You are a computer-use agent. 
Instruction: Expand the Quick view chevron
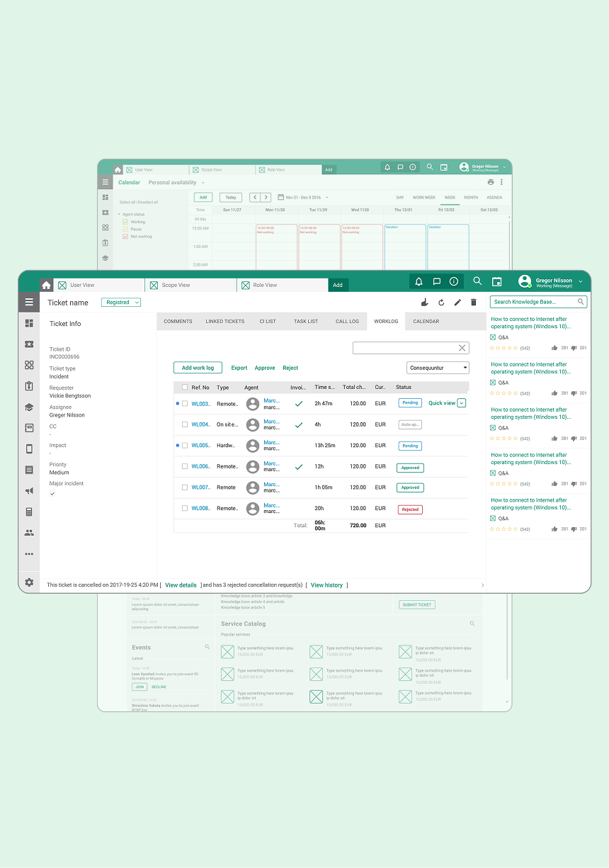462,403
